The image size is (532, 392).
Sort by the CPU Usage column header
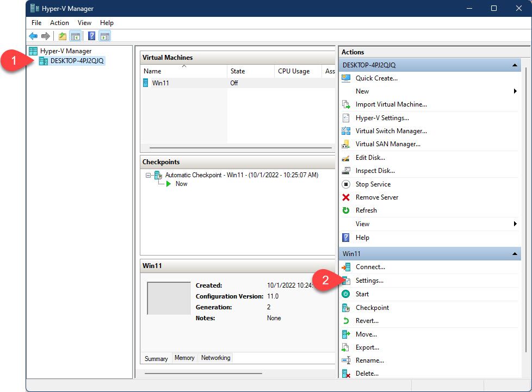(x=298, y=71)
